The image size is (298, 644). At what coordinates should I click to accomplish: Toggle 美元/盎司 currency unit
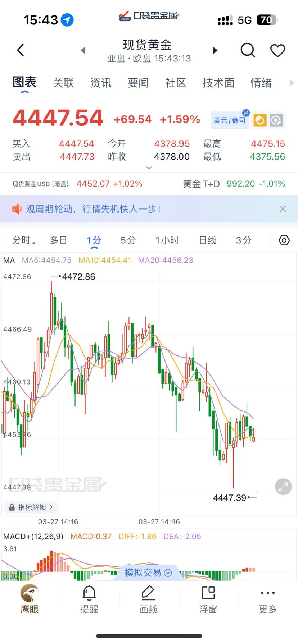(230, 120)
